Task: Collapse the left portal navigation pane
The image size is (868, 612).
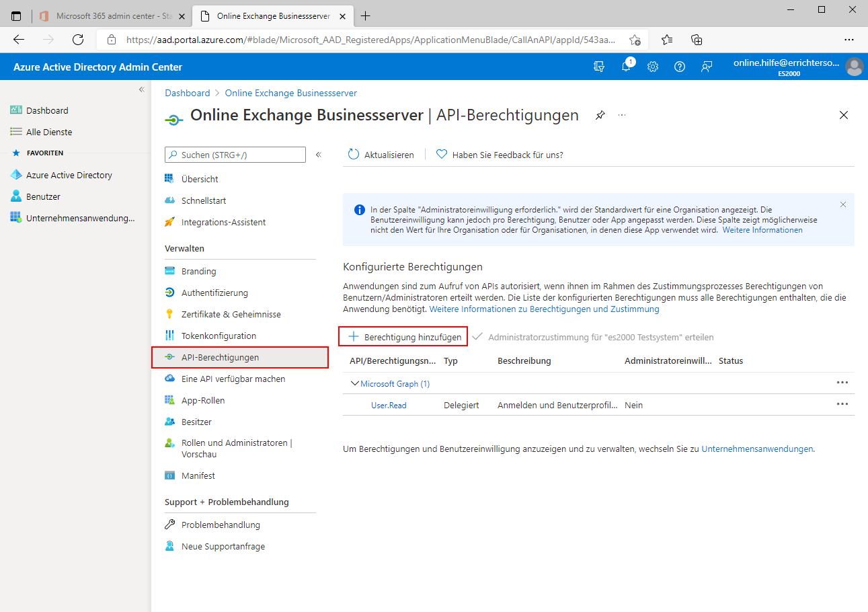Action: (x=142, y=89)
